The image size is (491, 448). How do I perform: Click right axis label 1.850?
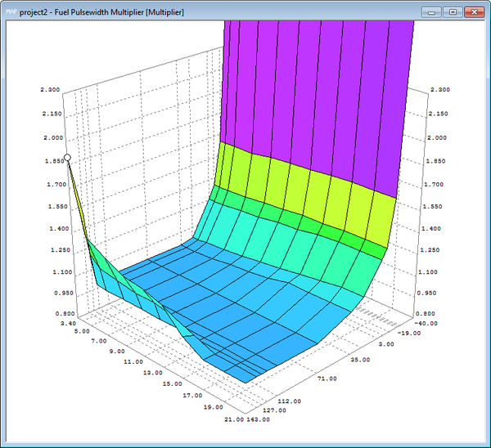(x=435, y=161)
